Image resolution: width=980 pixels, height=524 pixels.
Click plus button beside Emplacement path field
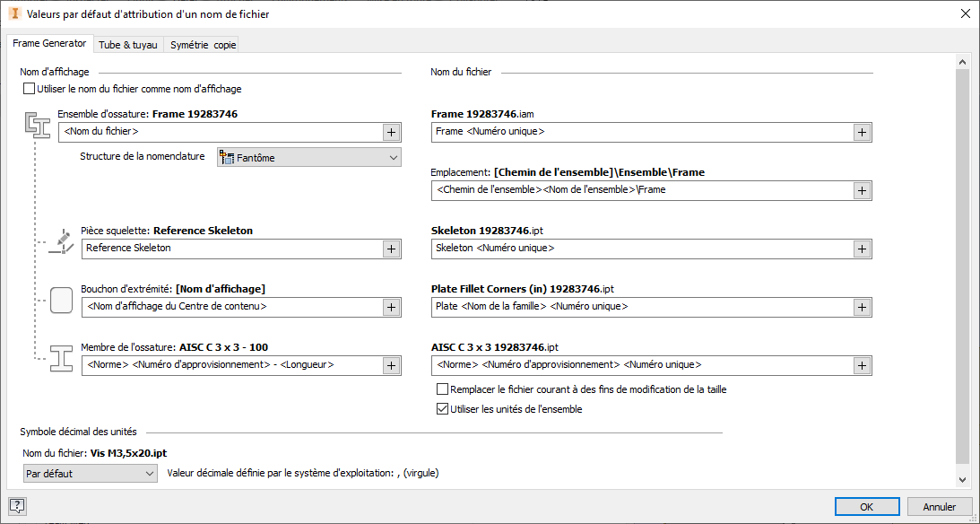[x=861, y=190]
